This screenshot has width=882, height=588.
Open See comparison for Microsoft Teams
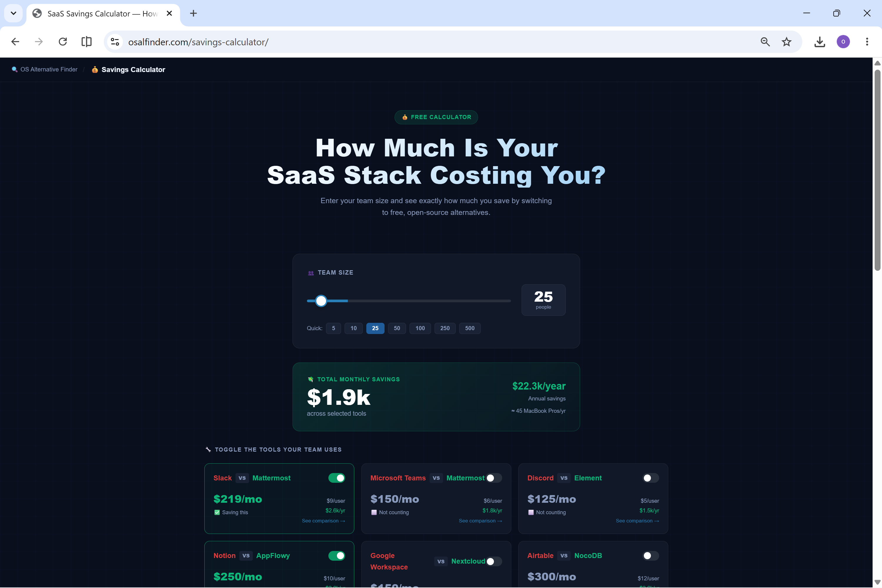click(x=480, y=520)
